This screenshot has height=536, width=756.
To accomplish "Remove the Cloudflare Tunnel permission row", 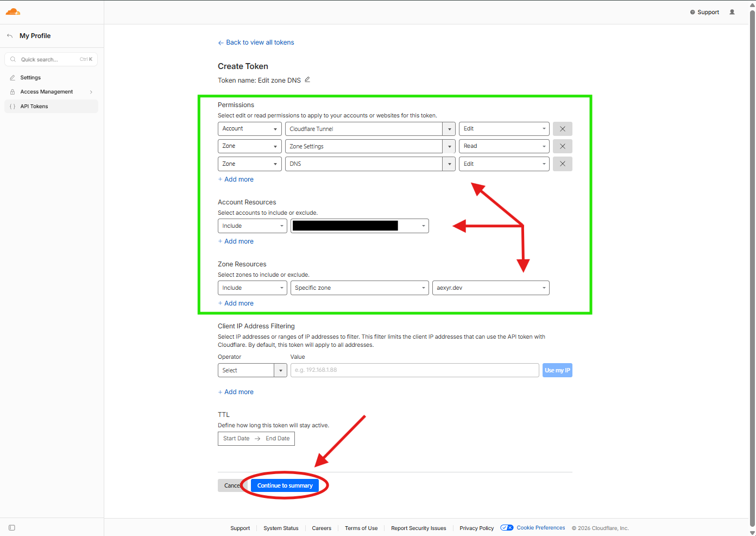I will pyautogui.click(x=563, y=129).
